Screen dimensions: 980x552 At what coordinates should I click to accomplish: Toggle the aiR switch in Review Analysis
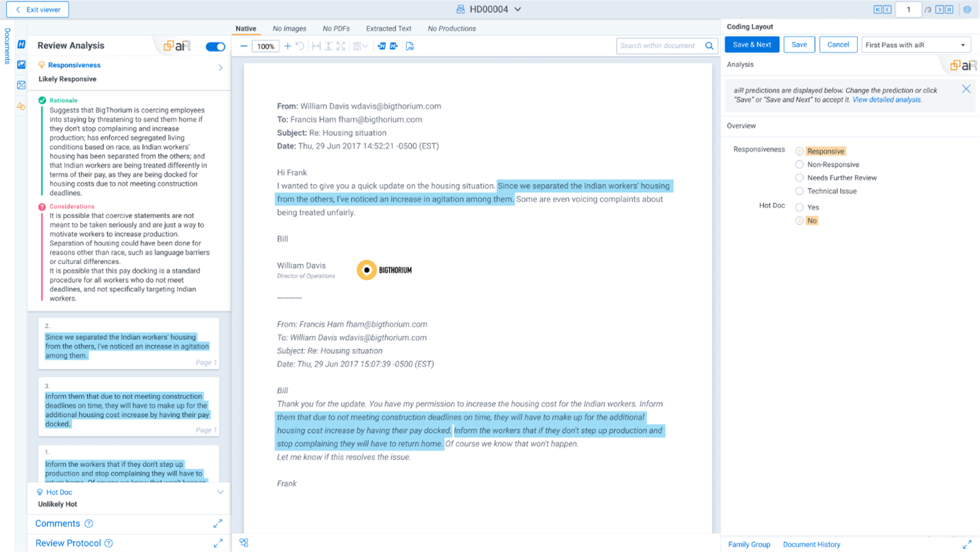(215, 46)
